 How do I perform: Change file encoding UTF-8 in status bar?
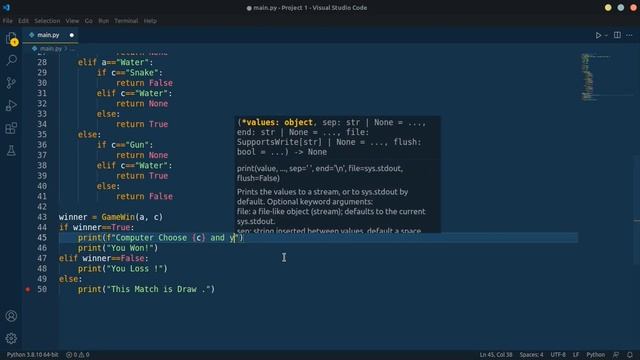point(558,355)
